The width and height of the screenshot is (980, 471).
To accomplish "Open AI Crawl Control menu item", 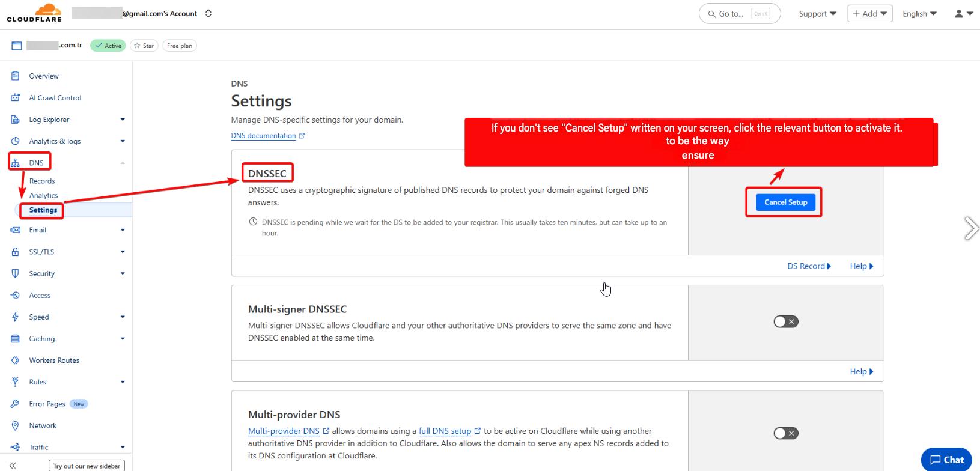I will (x=55, y=98).
